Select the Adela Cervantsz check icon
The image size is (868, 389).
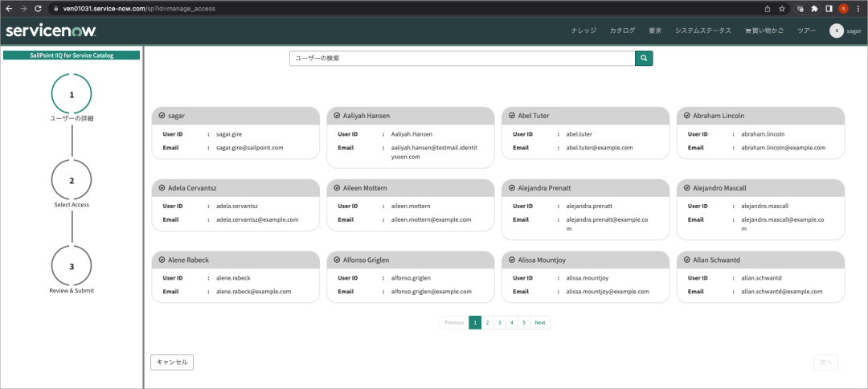pos(162,187)
